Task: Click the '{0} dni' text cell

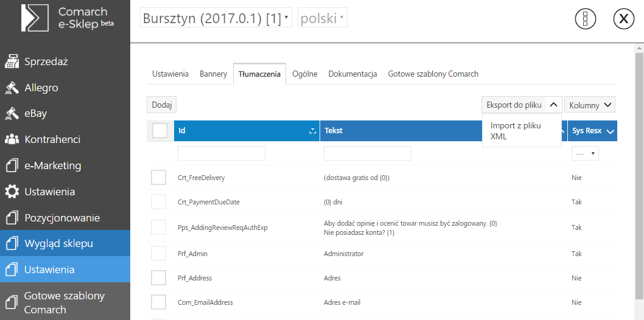Action: (x=333, y=202)
